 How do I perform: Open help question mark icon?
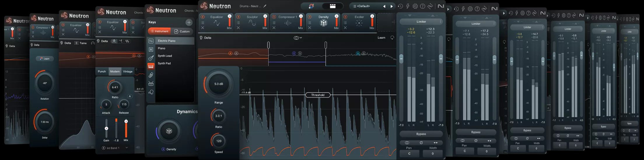click(423, 6)
